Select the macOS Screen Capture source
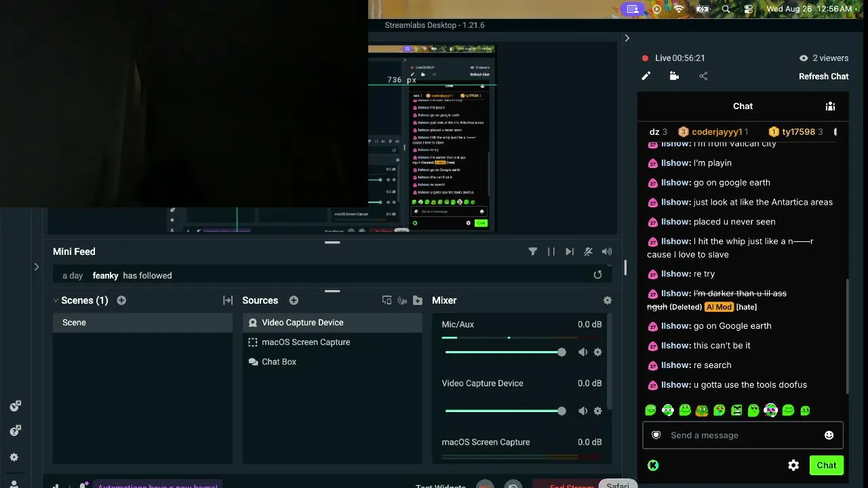This screenshot has width=868, height=488. point(332,342)
